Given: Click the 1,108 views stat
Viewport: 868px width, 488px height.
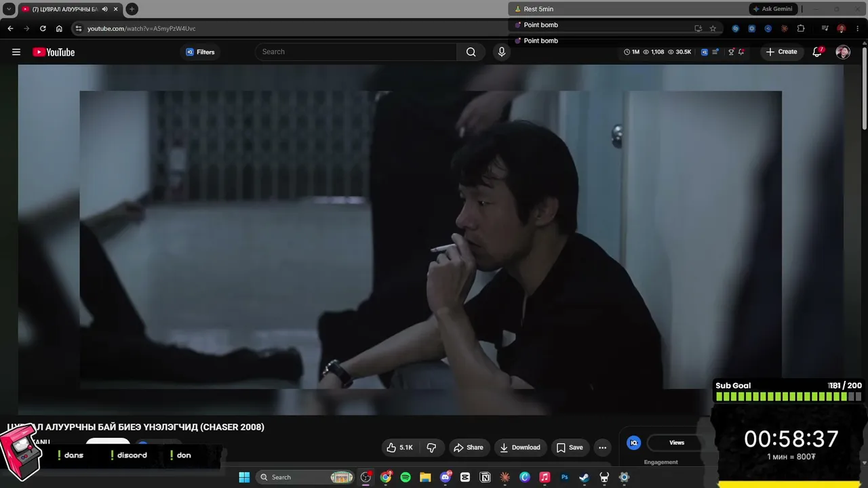Looking at the screenshot, I should coord(654,52).
